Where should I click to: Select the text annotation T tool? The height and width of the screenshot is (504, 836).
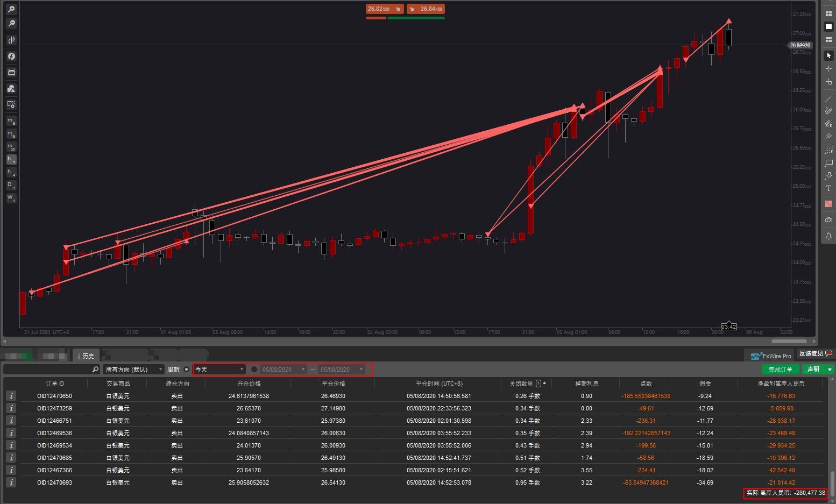828,188
